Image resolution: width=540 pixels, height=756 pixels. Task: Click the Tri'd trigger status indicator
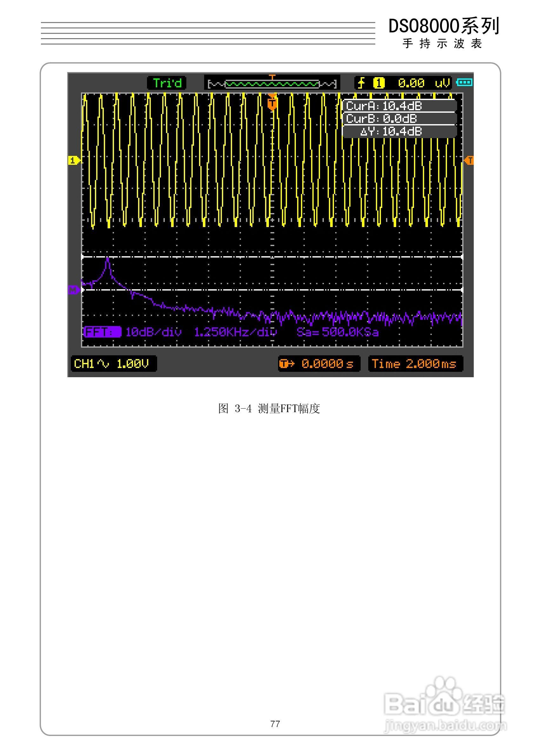click(x=167, y=83)
